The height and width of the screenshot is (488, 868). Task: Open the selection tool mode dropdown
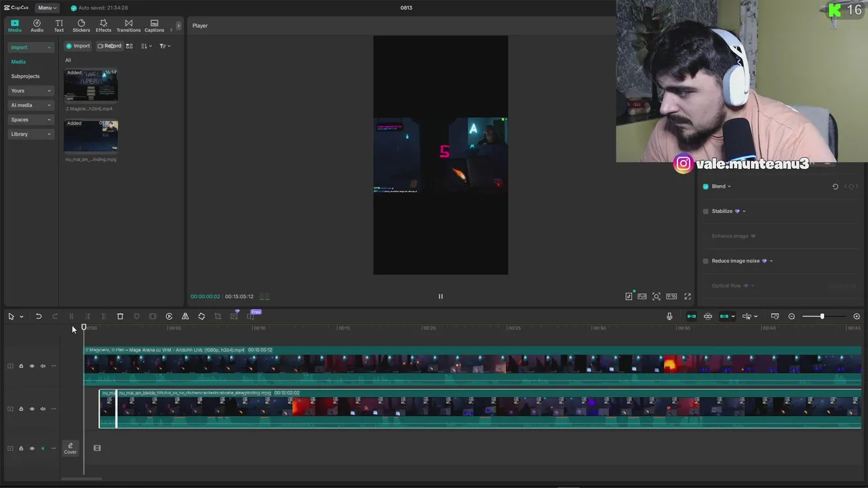click(22, 317)
